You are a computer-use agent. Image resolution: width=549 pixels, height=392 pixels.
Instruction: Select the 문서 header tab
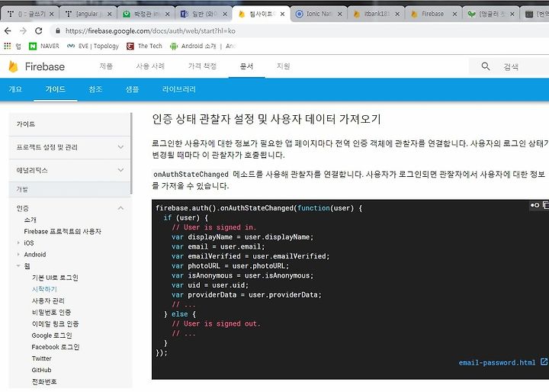[246, 66]
